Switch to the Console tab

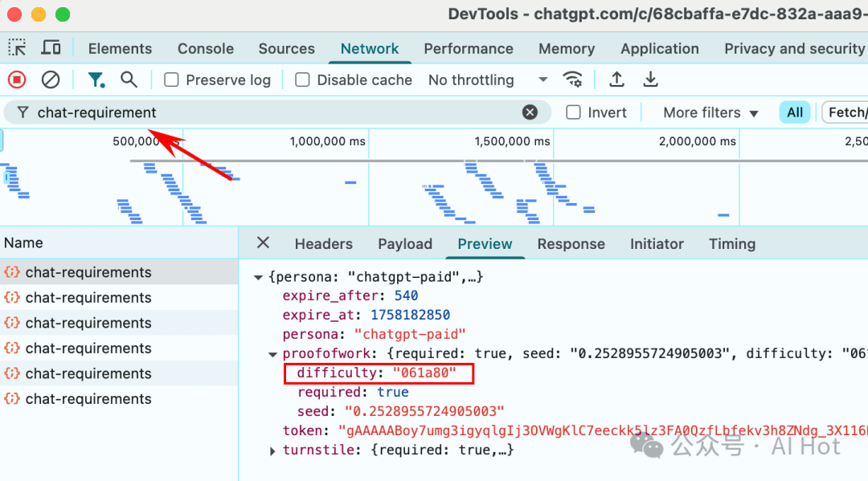click(205, 48)
